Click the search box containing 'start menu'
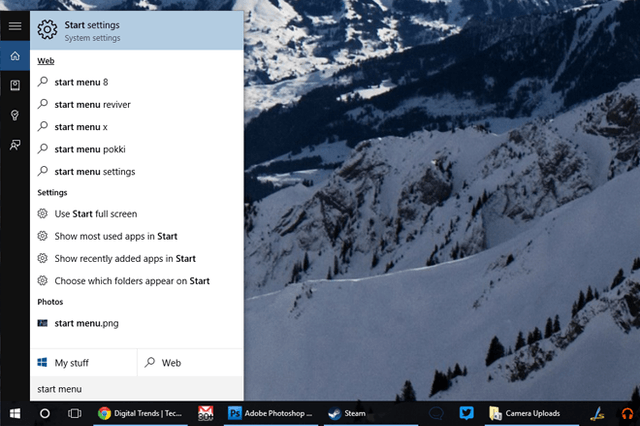The width and height of the screenshot is (640, 426). pos(137,389)
